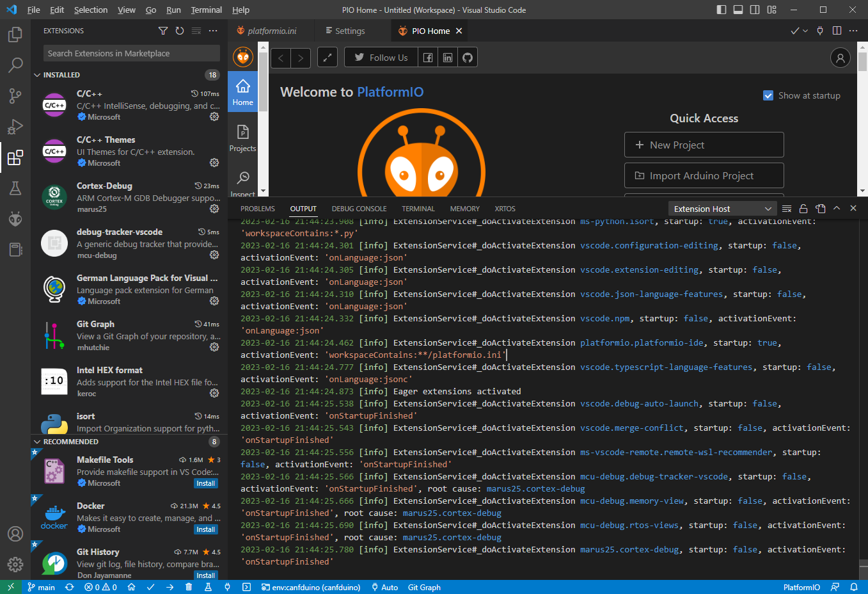Image resolution: width=868 pixels, height=594 pixels.
Task: Go forward in PIO Home navigation
Action: pos(301,58)
